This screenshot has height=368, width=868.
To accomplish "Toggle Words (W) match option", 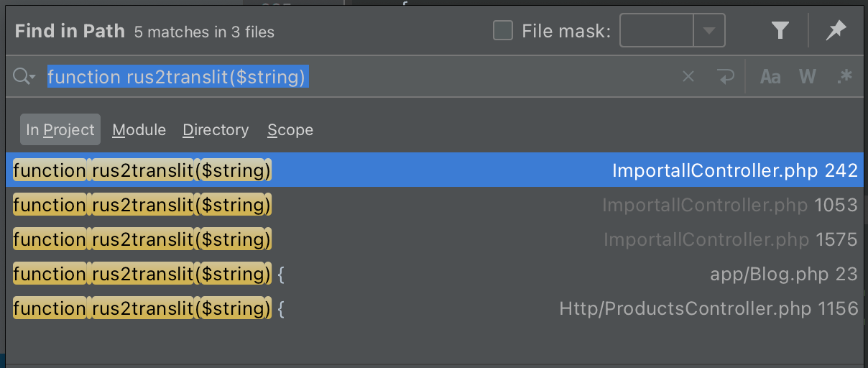I will 808,76.
